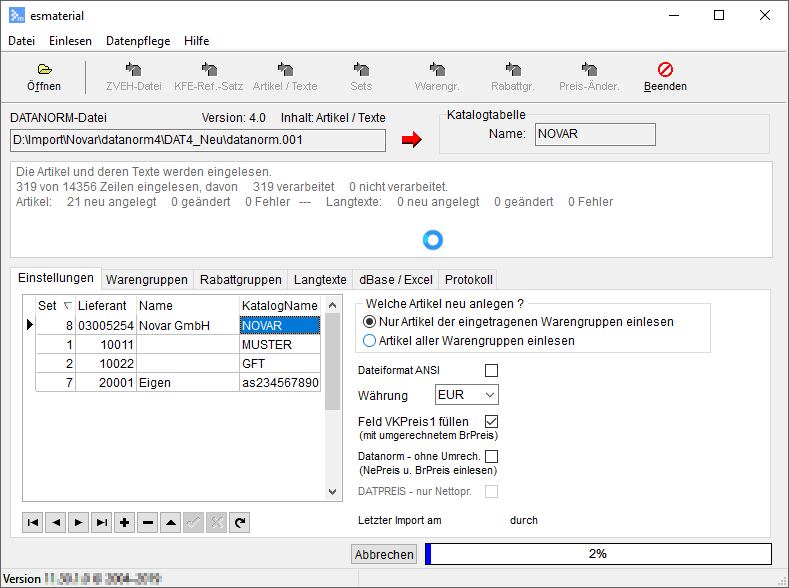Viewport: 789px width, 588px height.
Task: Delete record with minus button
Action: point(147,522)
